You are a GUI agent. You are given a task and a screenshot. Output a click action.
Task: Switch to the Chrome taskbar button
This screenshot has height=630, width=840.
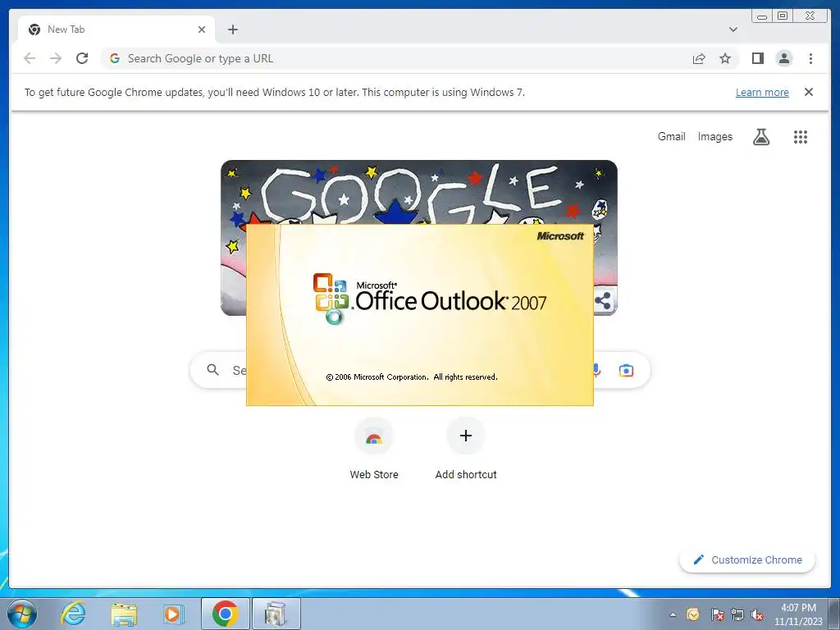tap(225, 614)
